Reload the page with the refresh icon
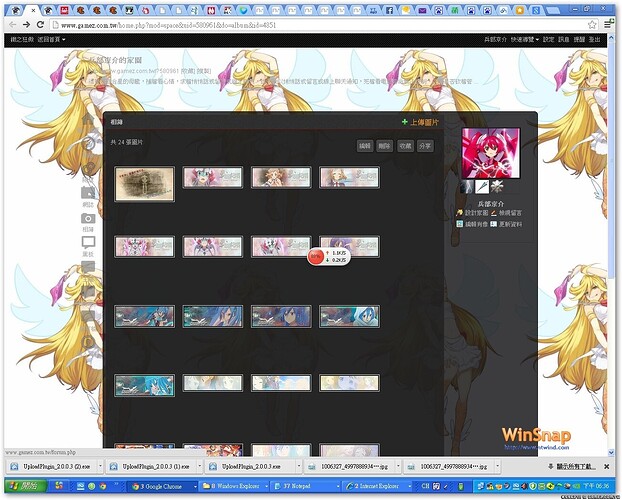622x500 pixels. point(40,25)
